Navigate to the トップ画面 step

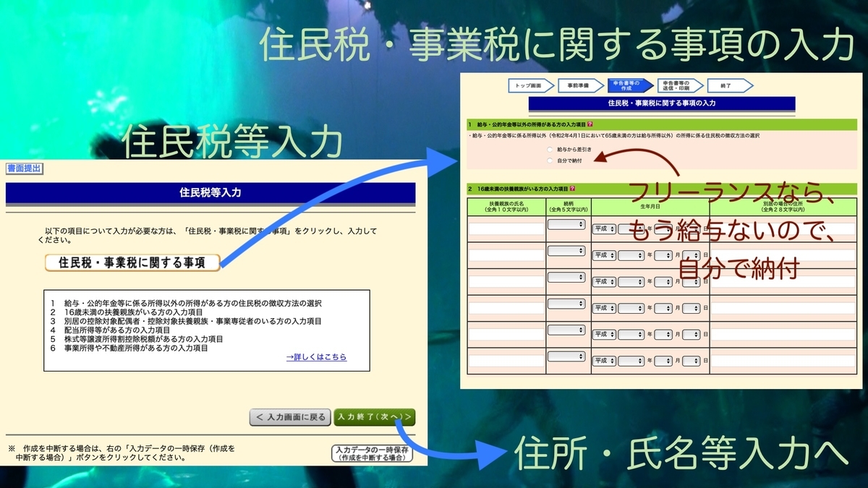528,85
